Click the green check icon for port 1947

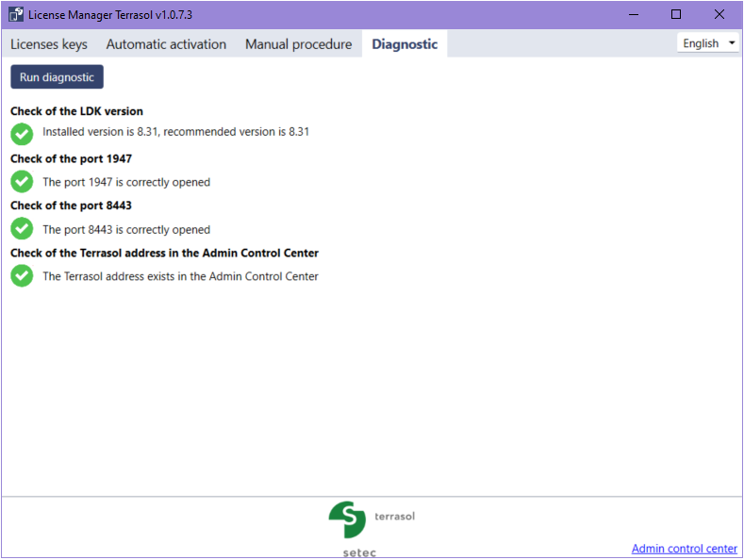point(22,181)
